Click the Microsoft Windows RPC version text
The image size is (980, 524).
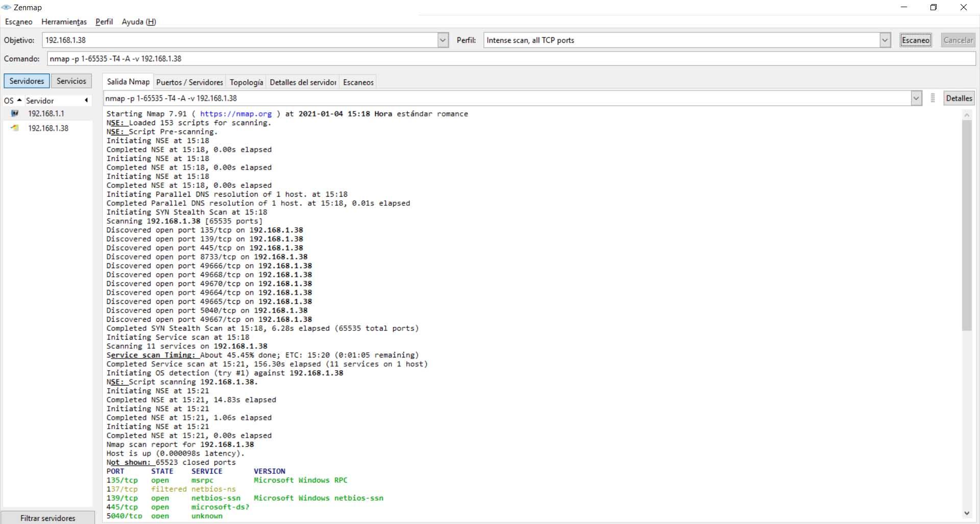301,480
